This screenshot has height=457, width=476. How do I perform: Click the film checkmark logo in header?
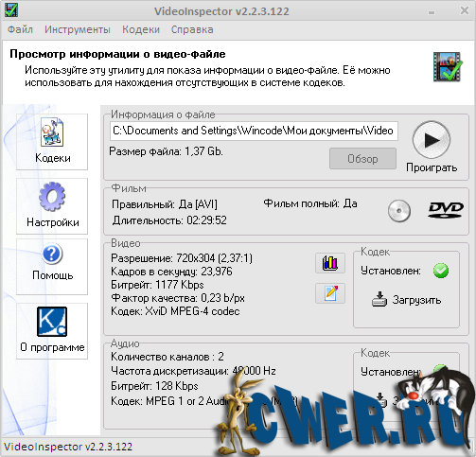(448, 67)
